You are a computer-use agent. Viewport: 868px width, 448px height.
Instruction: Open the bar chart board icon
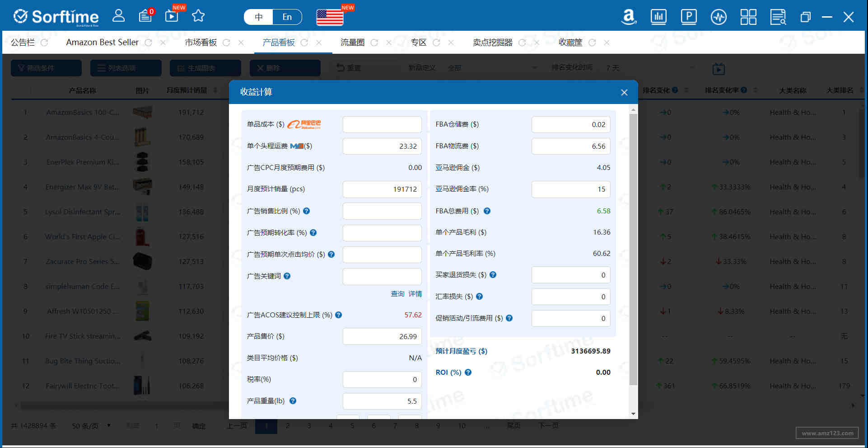(658, 17)
